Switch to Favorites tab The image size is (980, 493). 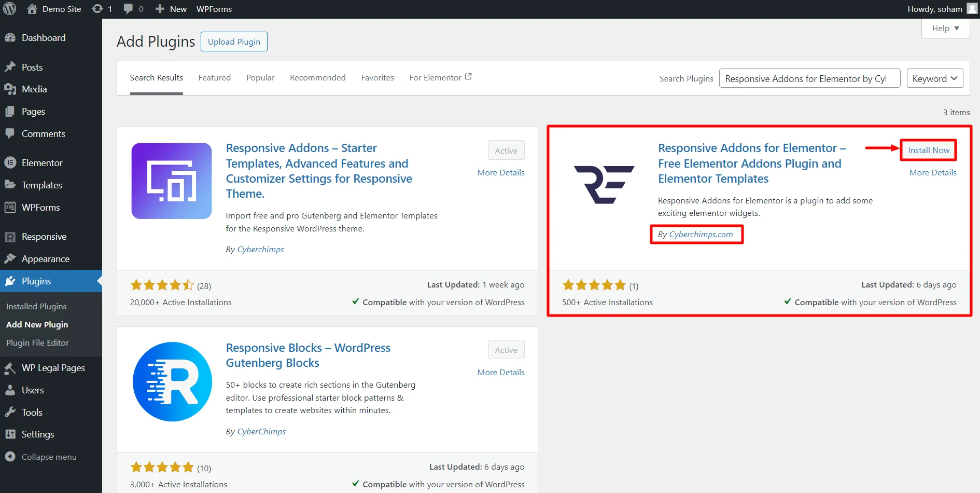pos(377,77)
